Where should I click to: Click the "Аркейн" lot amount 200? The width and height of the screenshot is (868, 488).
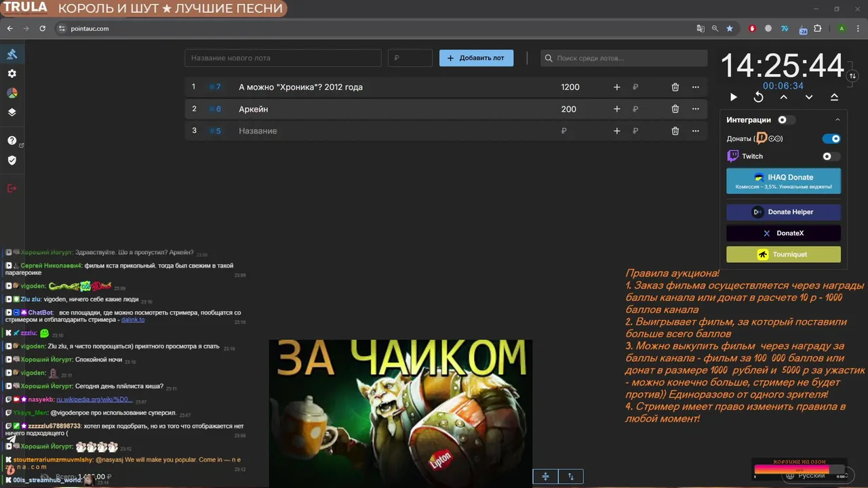[569, 109]
